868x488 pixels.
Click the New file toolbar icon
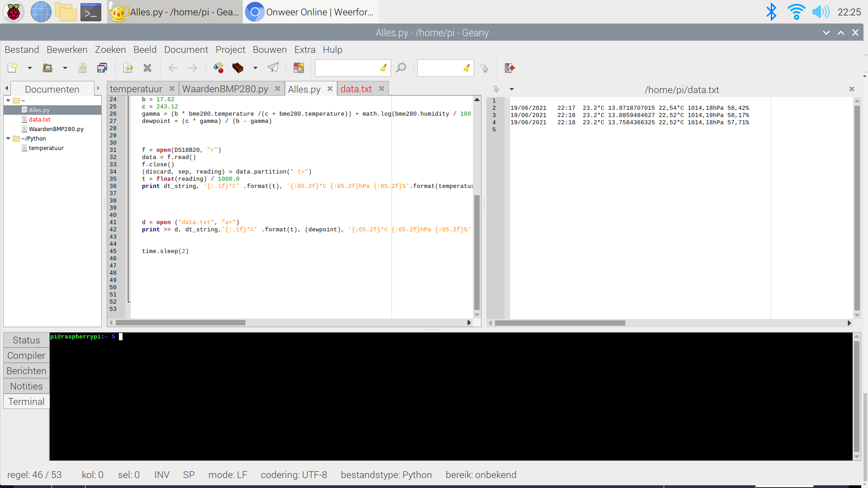click(x=12, y=68)
